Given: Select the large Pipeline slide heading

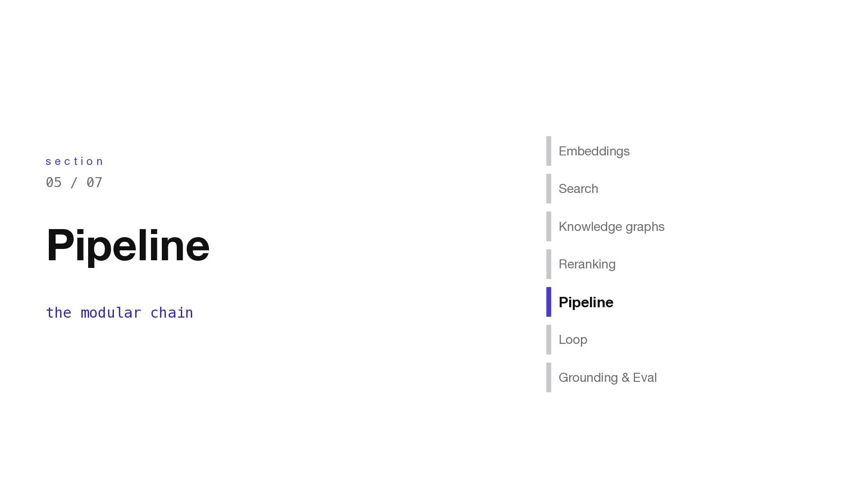Looking at the screenshot, I should click(x=127, y=245).
